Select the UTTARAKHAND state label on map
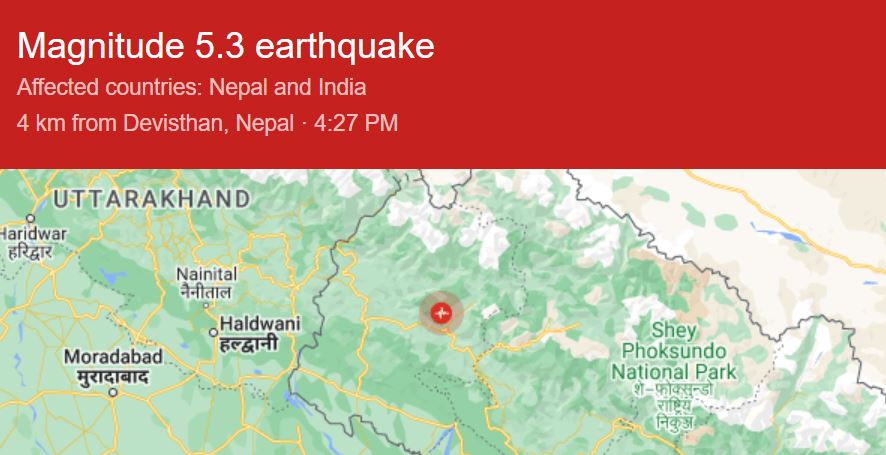 152,198
